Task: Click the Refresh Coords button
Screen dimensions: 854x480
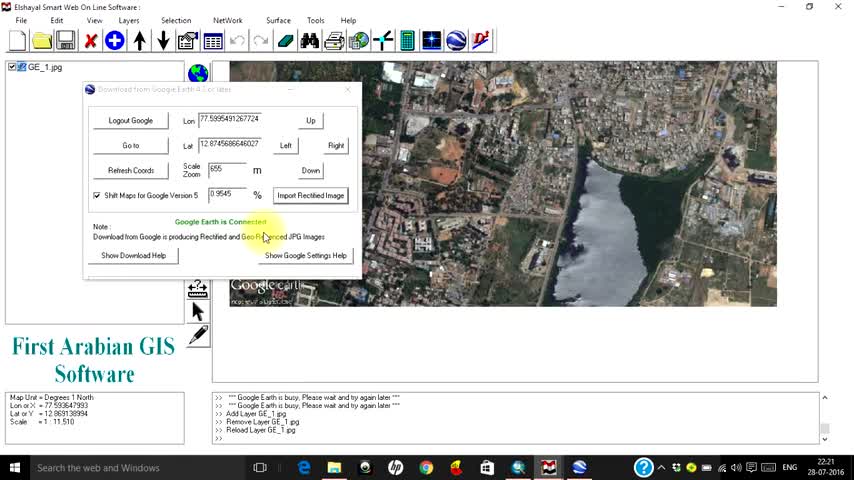Action: pos(131,171)
